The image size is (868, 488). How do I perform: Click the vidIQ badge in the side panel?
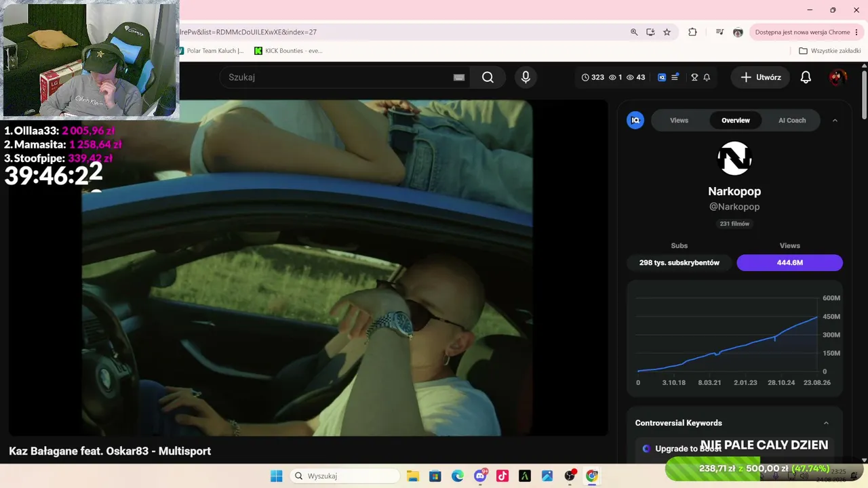(635, 120)
